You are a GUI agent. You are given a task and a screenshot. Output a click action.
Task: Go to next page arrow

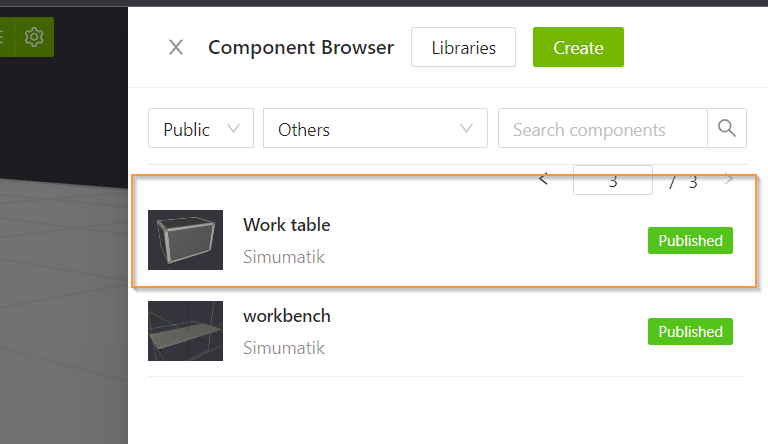coord(729,179)
